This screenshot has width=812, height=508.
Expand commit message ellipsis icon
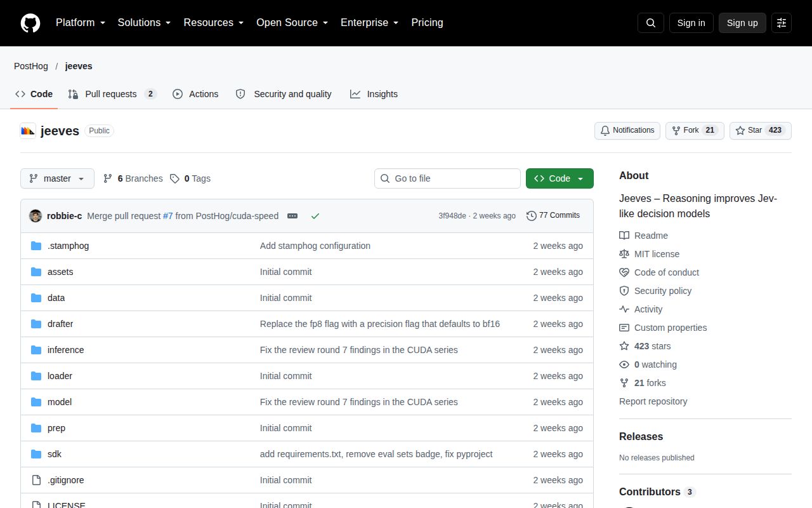pos(292,216)
